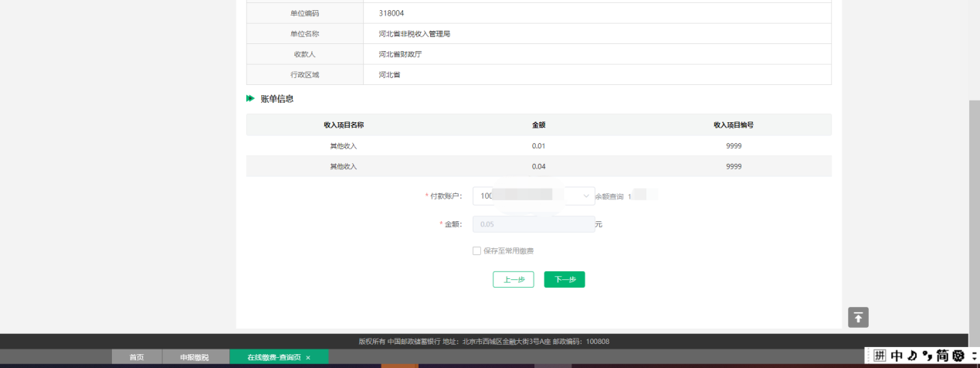Image resolution: width=980 pixels, height=368 pixels.
Task: Click the 0.04 其他收入 bill row
Action: (538, 166)
